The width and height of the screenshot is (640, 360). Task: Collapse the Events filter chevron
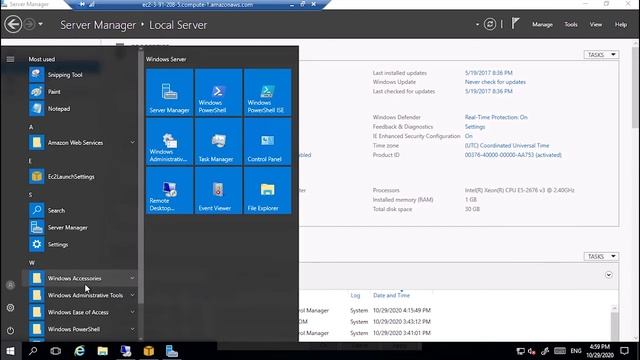(x=609, y=275)
